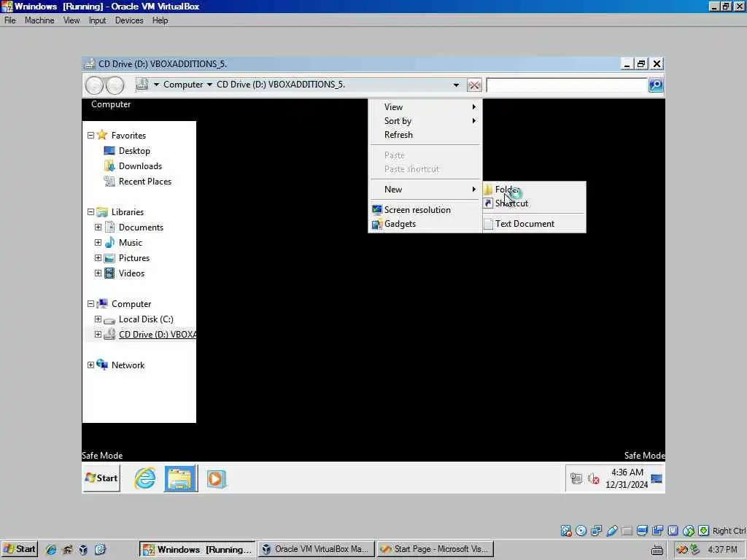Screen dimensions: 747x560
Task: Collapse the Libraries tree node
Action: click(90, 212)
